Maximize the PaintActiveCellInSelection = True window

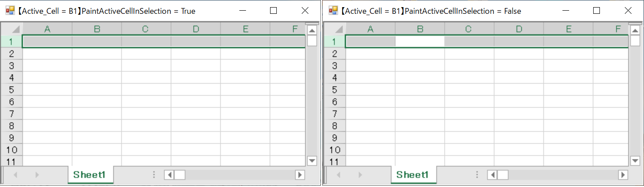pyautogui.click(x=274, y=11)
